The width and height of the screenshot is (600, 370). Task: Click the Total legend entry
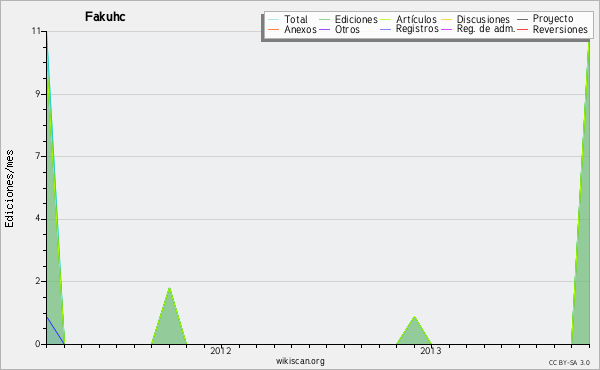[x=288, y=19]
